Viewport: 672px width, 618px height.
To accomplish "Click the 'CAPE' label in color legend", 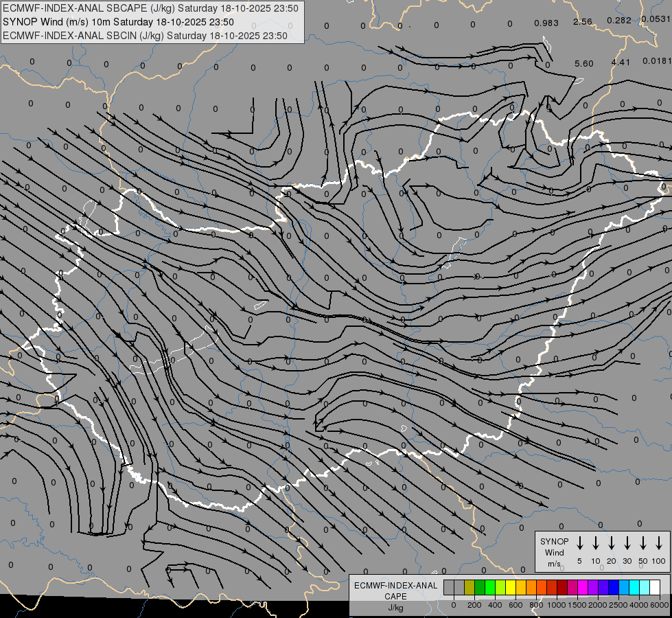I will pos(395,597).
